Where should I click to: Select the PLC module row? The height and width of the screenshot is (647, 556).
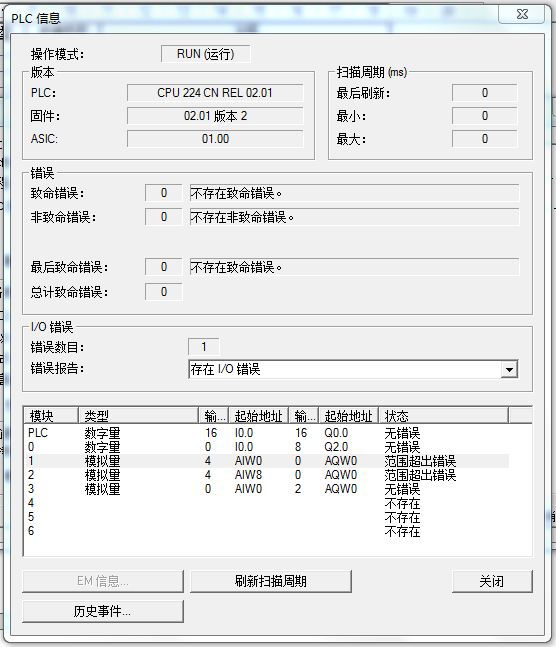click(266, 433)
